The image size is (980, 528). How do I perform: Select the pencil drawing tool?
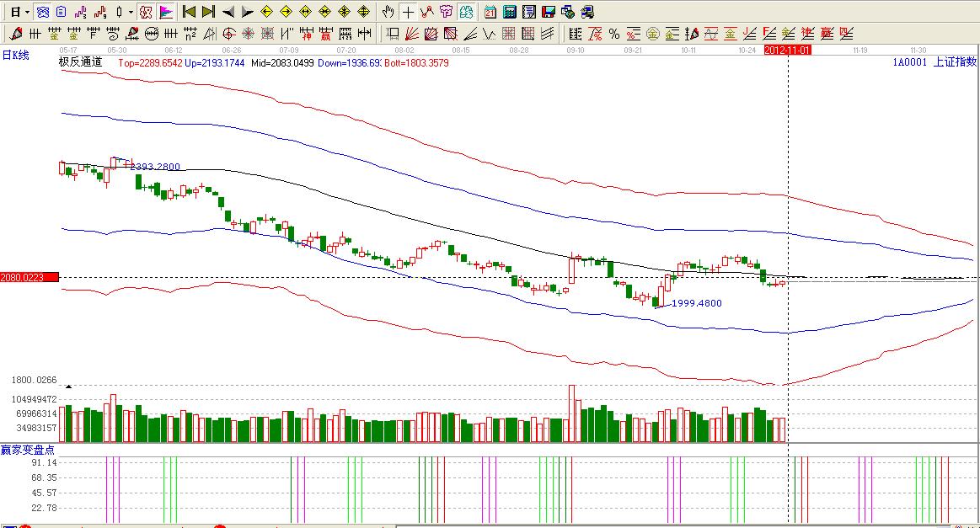pyautogui.click(x=15, y=34)
